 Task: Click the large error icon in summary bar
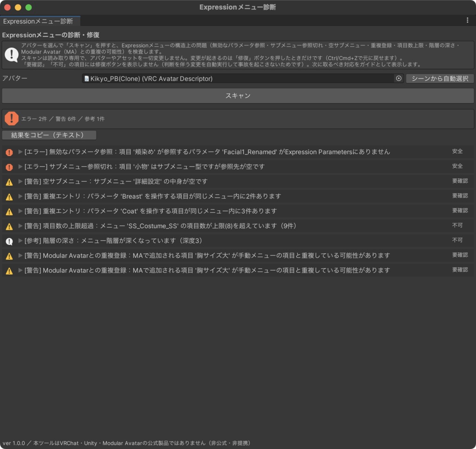click(x=12, y=119)
